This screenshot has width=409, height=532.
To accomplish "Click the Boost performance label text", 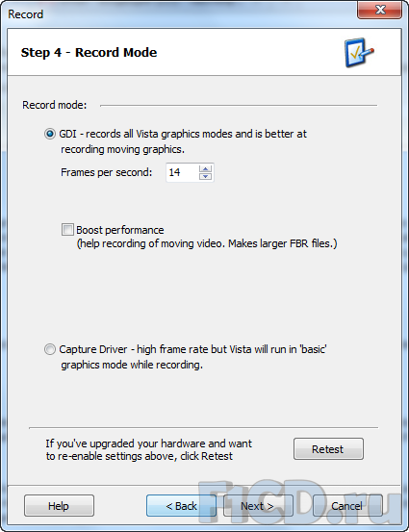I will [x=120, y=230].
